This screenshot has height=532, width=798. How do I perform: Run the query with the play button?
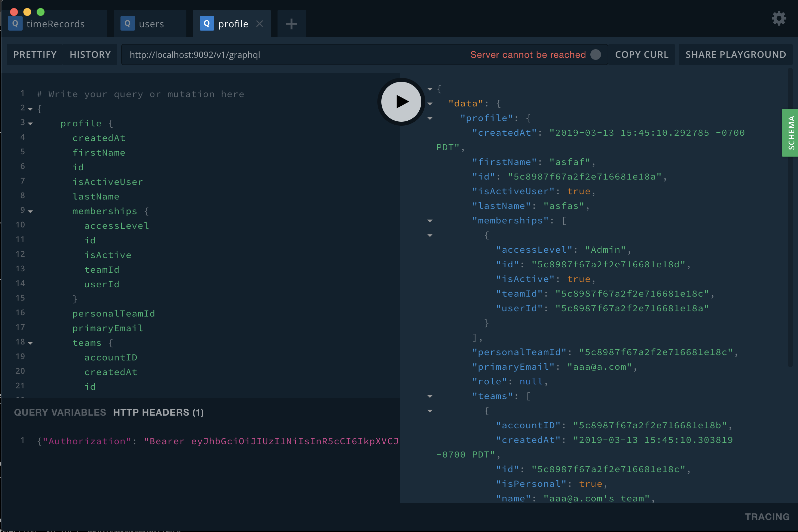click(401, 101)
